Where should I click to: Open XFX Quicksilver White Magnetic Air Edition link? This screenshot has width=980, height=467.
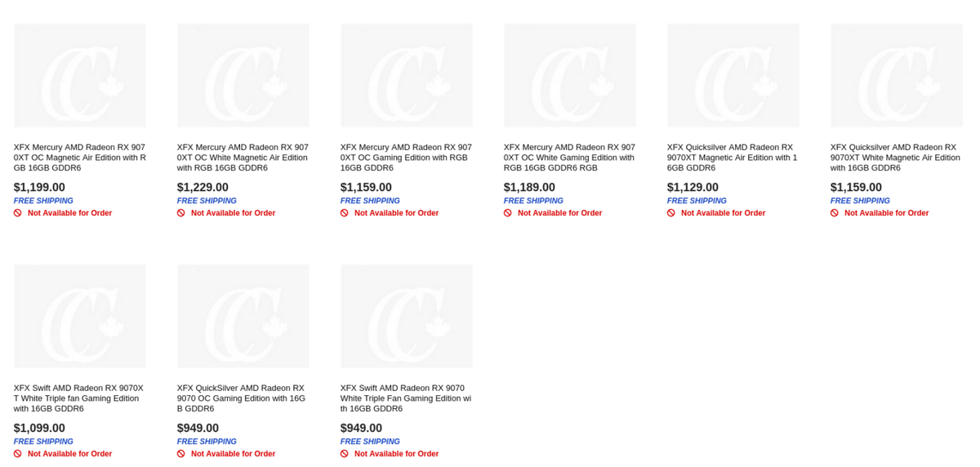(x=896, y=158)
